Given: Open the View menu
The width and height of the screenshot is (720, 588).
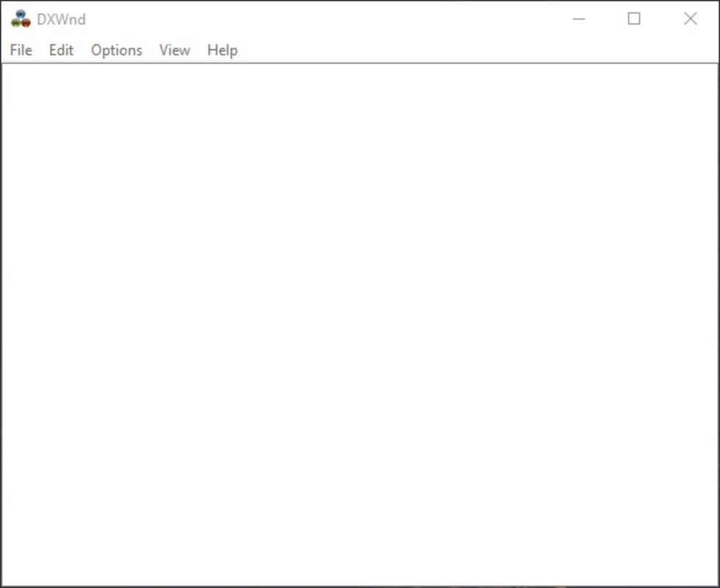Looking at the screenshot, I should click(x=175, y=50).
